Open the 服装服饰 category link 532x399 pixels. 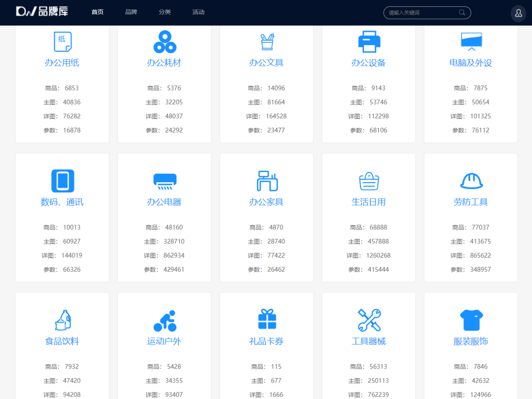point(471,341)
